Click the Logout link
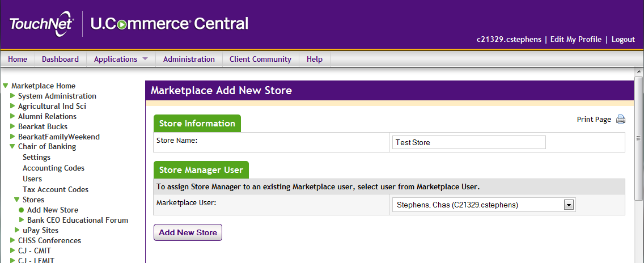 (623, 40)
